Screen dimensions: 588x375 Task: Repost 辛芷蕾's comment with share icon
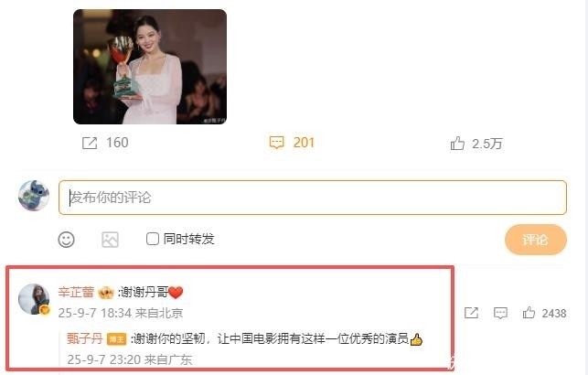(x=471, y=313)
